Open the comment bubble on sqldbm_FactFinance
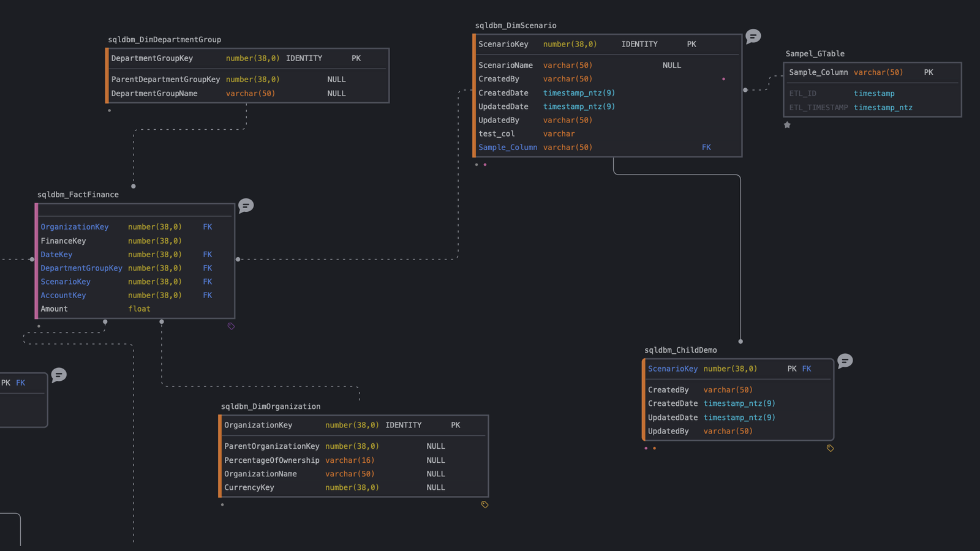The width and height of the screenshot is (980, 551). coord(246,206)
